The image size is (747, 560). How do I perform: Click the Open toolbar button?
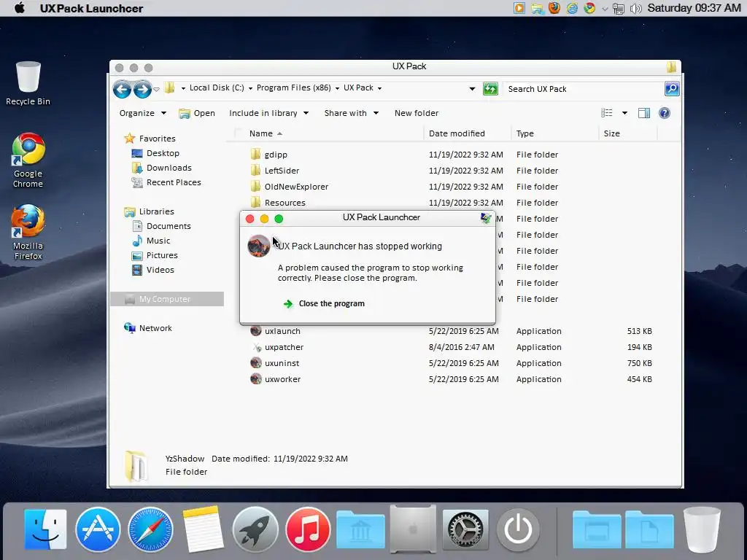pos(197,113)
